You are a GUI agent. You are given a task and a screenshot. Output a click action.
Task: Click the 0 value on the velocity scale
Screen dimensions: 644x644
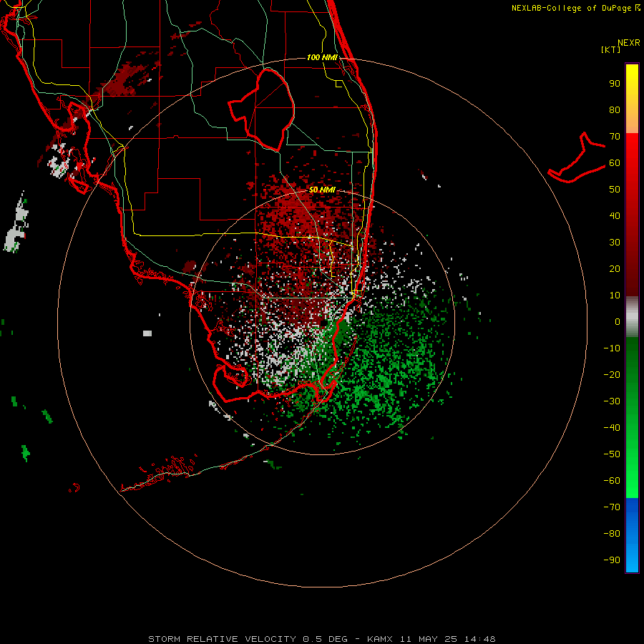(618, 322)
